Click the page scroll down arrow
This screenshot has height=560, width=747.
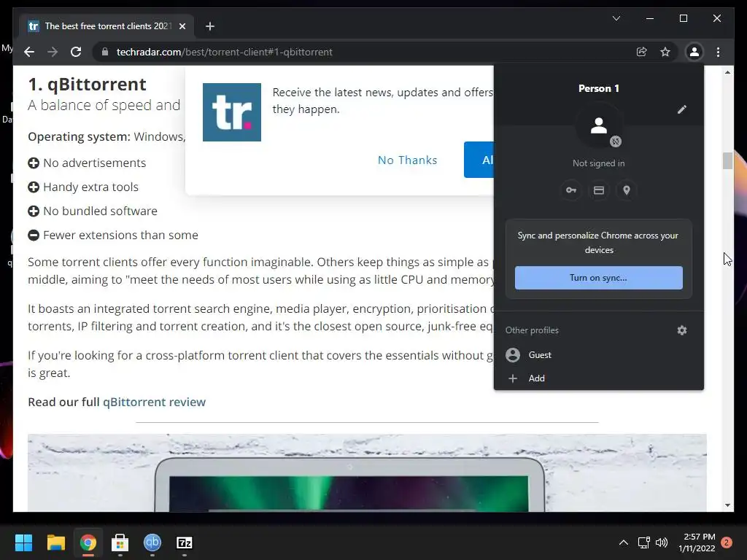(x=727, y=505)
